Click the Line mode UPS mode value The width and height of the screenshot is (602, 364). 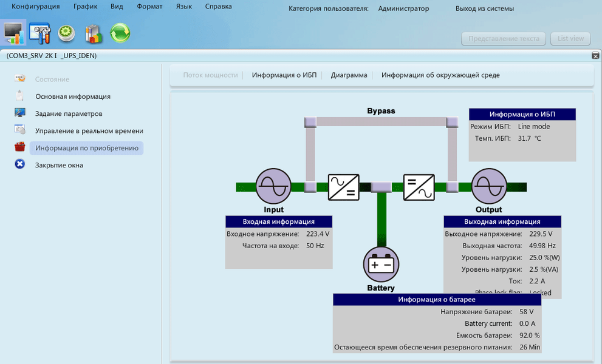(534, 127)
